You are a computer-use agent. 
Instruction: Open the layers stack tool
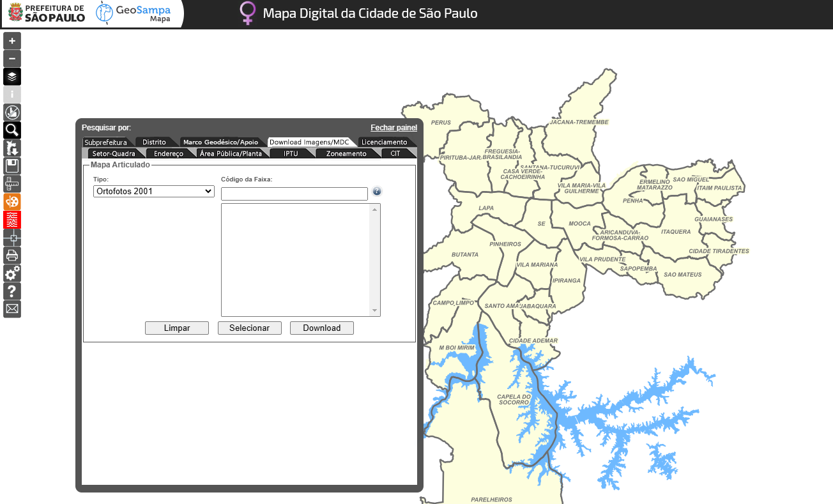point(12,77)
